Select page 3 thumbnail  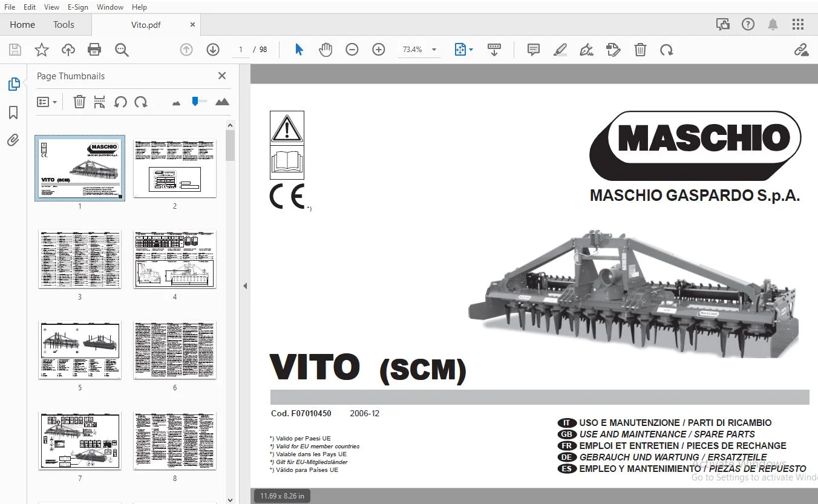[x=79, y=259]
